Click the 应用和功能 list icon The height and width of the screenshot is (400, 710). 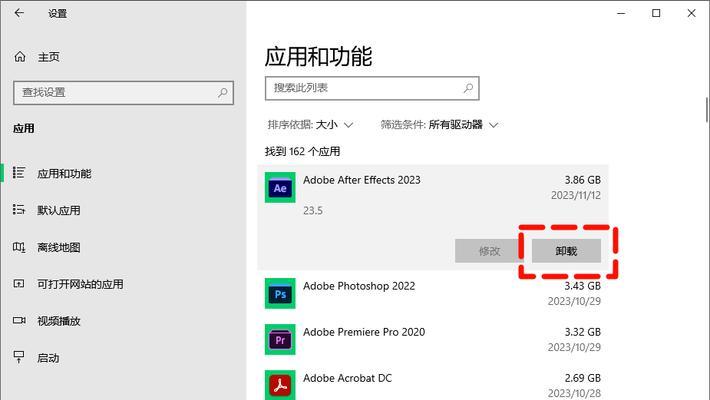[x=19, y=173]
